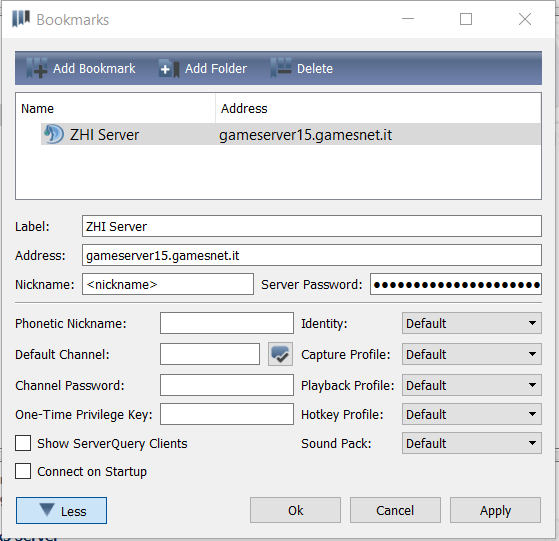
Task: Select the ZHI Server TeamSpeak icon
Action: [x=54, y=134]
